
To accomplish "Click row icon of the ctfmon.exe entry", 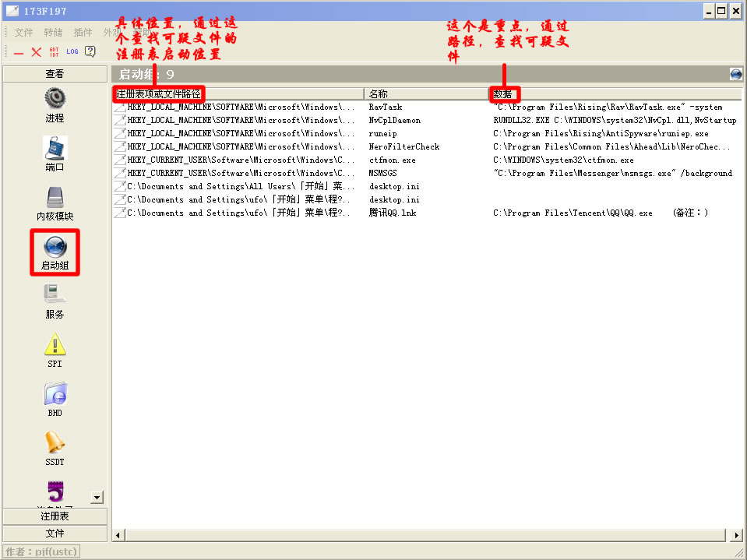I will pyautogui.click(x=120, y=160).
